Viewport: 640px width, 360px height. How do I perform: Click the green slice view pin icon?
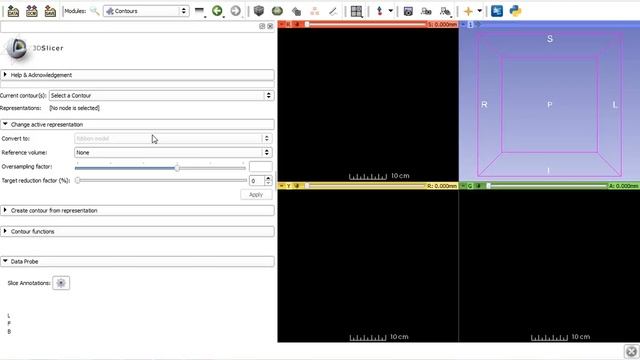click(463, 186)
